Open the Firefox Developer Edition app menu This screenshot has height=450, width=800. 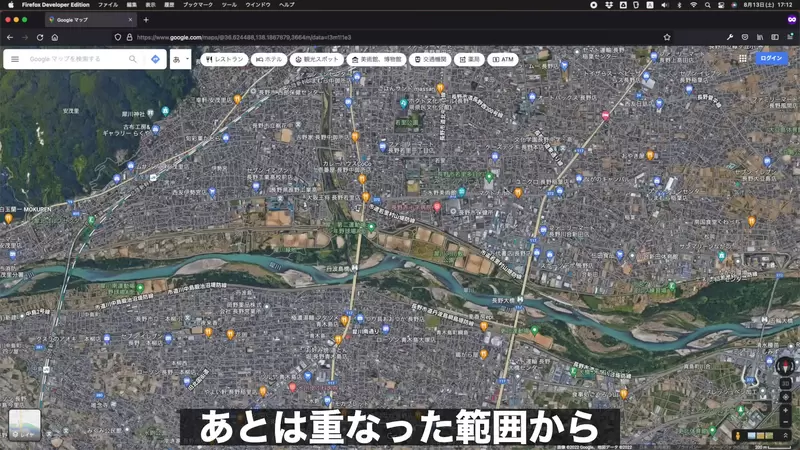pyautogui.click(x=56, y=5)
